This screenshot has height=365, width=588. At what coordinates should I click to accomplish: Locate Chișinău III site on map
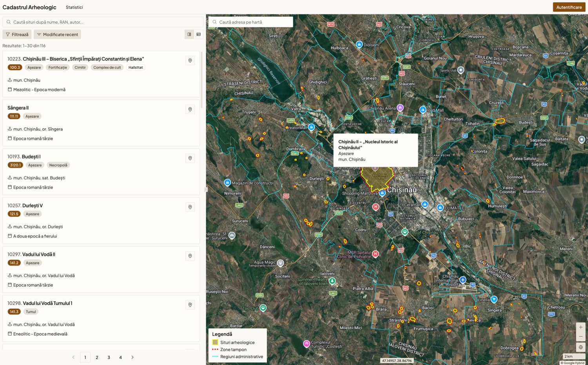[190, 60]
